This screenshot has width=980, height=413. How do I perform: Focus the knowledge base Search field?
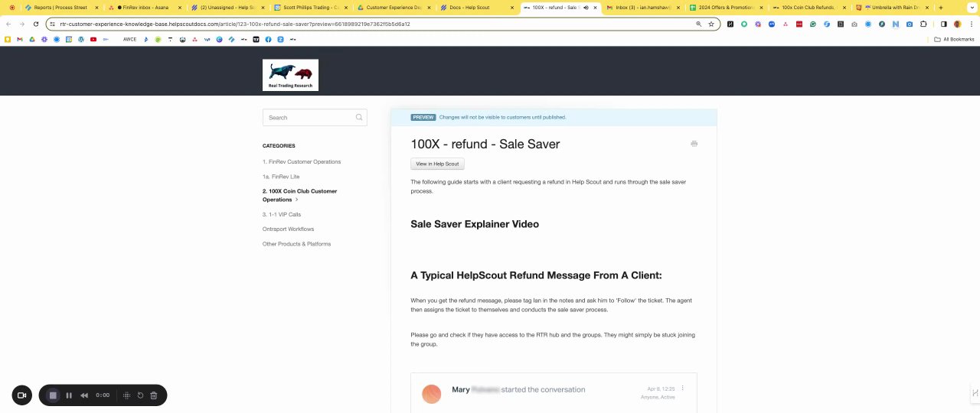315,117
